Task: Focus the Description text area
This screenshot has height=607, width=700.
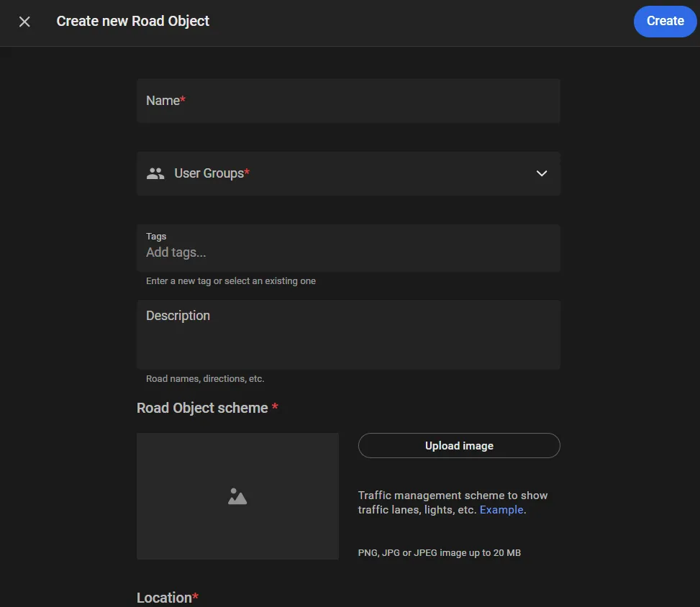Action: [x=348, y=334]
